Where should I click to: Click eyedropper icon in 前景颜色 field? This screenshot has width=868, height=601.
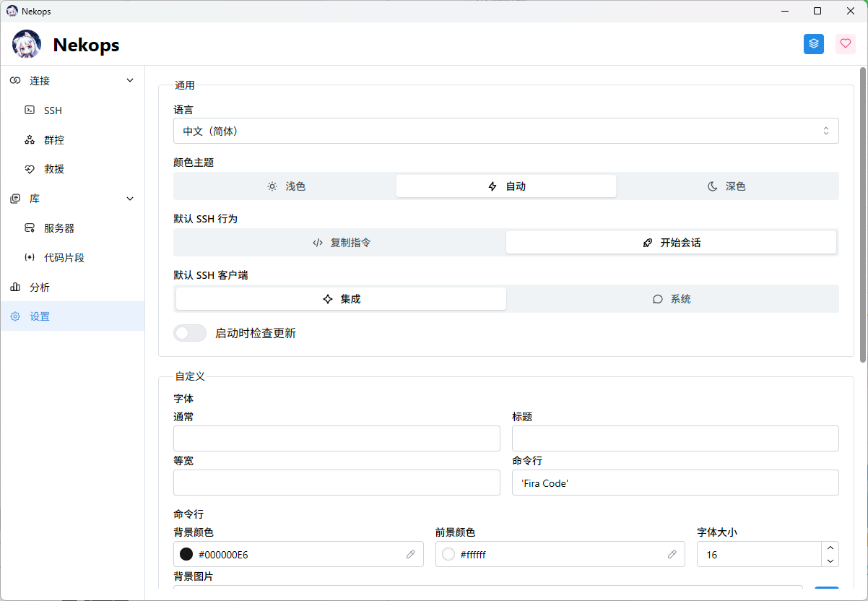672,555
